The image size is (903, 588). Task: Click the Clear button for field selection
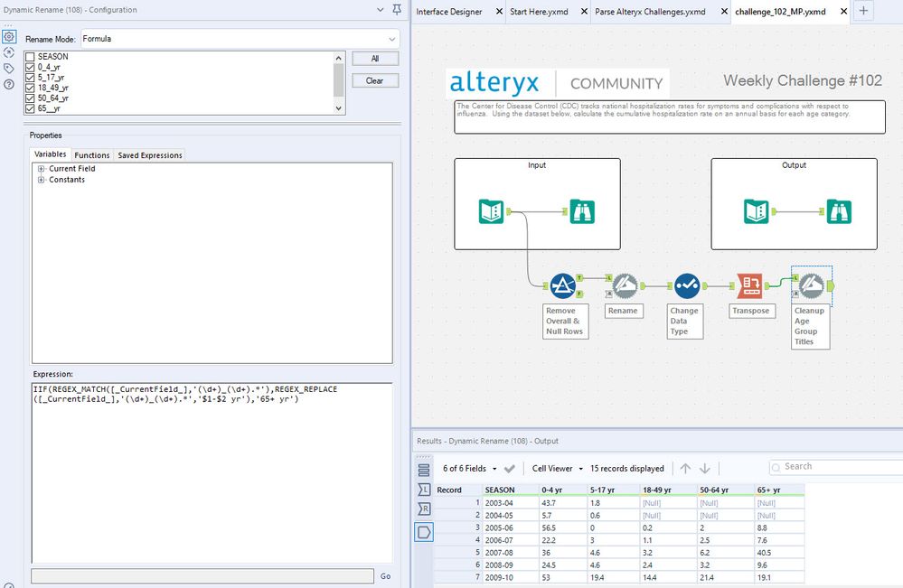(374, 80)
